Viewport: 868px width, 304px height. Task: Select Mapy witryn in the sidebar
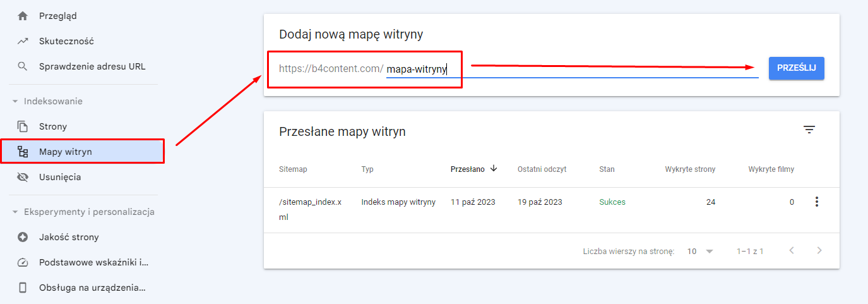click(83, 152)
